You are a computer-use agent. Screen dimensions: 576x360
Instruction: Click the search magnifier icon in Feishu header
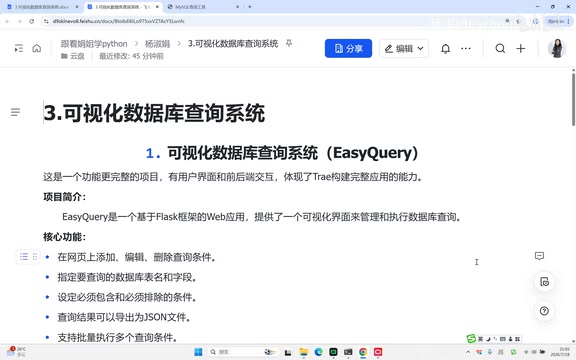click(500, 48)
